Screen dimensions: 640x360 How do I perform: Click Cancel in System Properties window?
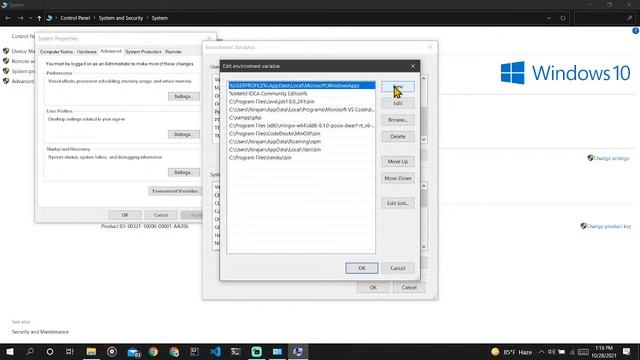[161, 215]
